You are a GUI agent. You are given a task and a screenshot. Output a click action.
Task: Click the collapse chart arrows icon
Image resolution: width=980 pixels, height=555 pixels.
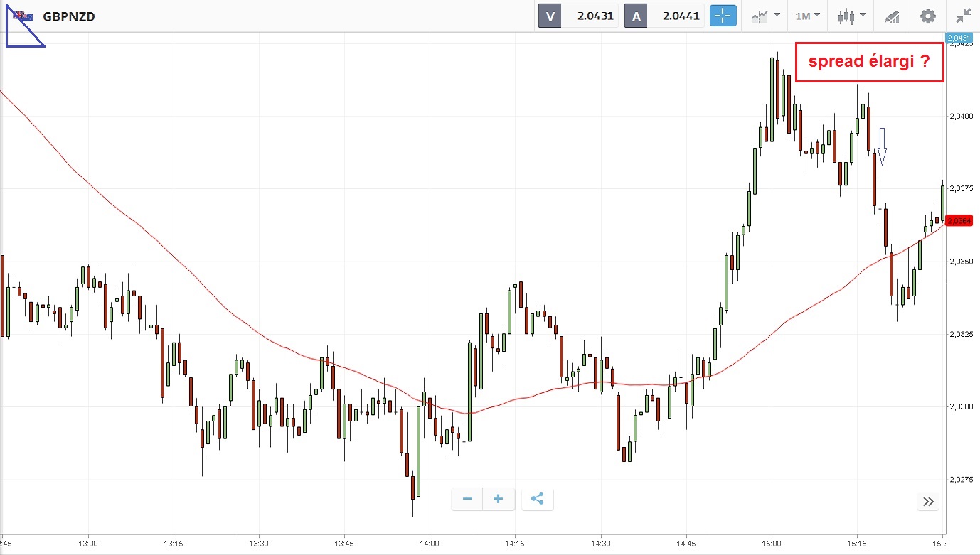pyautogui.click(x=964, y=16)
